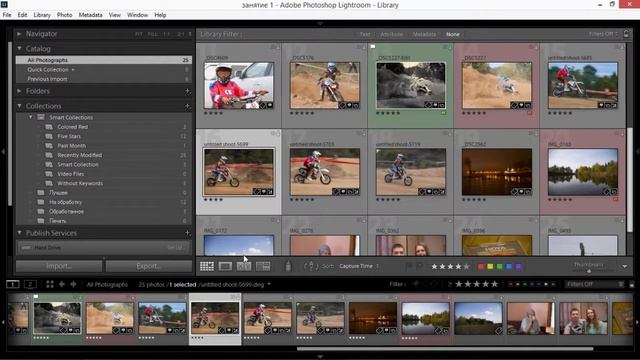Viewport: 640px width, 360px height.
Task: Expand the Folders panel
Action: [x=19, y=91]
